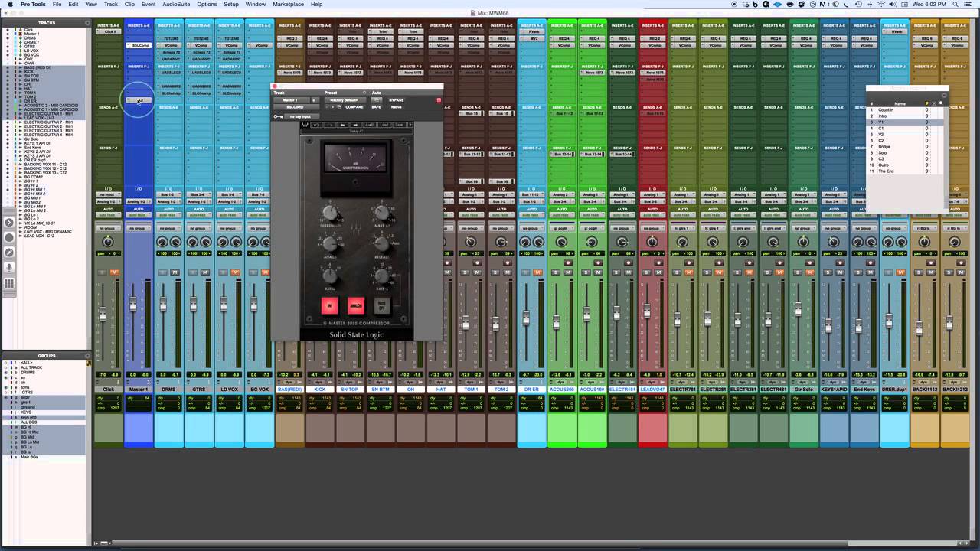This screenshot has width=980, height=551.
Task: Toggle the ANALOG button on SSL compressor
Action: point(356,305)
